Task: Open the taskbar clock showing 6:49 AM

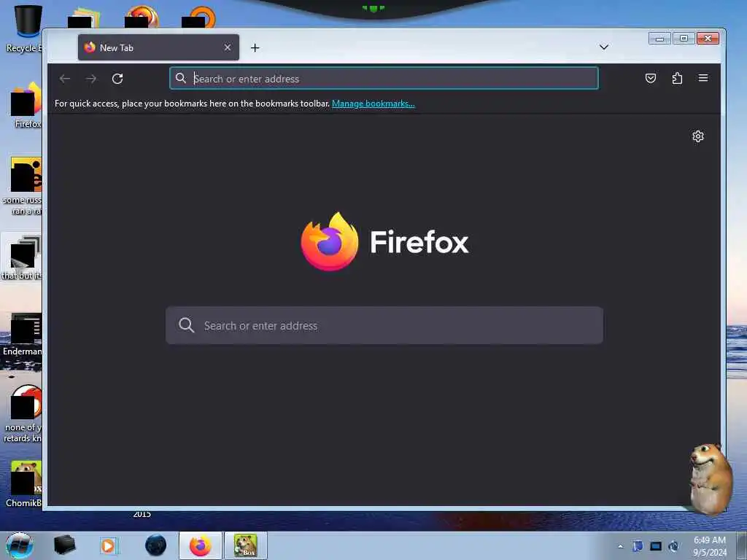Action: [710, 546]
